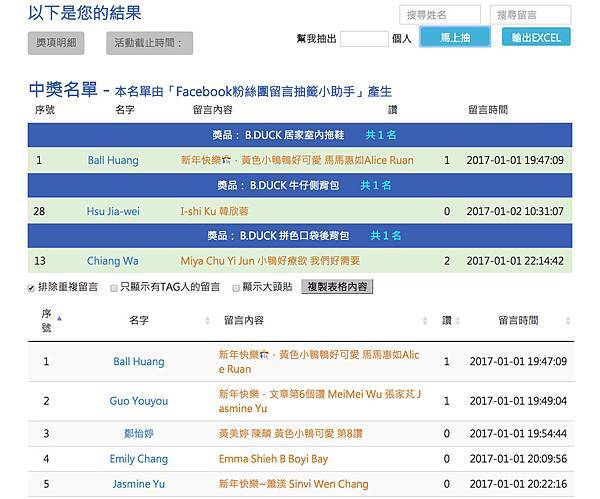Screen dimensions: 600x499
Task: Open Guo Youyou's profile link
Action: click(x=139, y=401)
